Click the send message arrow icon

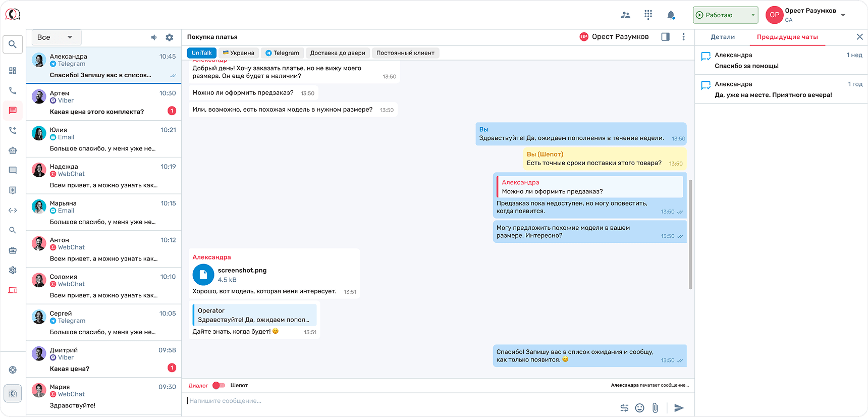point(679,408)
